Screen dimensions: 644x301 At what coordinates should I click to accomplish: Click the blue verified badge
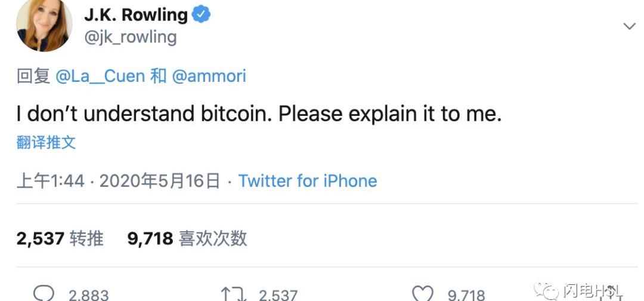(x=202, y=15)
